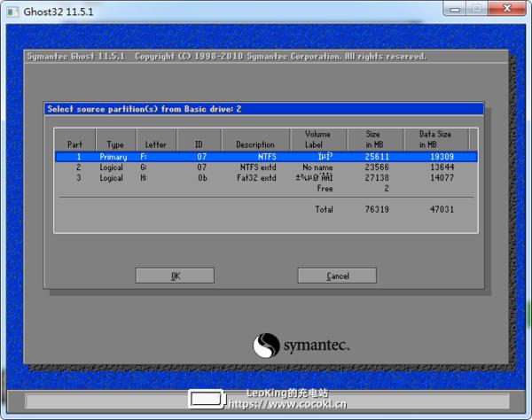The image size is (532, 420).
Task: Click the No name volume label
Action: [x=317, y=167]
